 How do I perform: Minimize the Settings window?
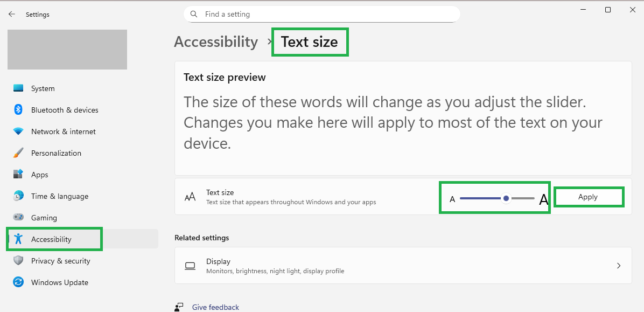tap(583, 10)
